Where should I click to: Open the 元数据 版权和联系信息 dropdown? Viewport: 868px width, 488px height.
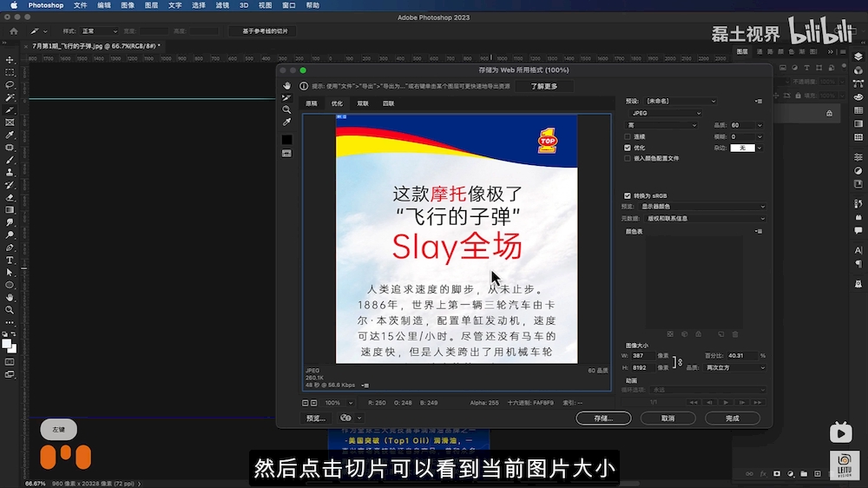coord(706,218)
